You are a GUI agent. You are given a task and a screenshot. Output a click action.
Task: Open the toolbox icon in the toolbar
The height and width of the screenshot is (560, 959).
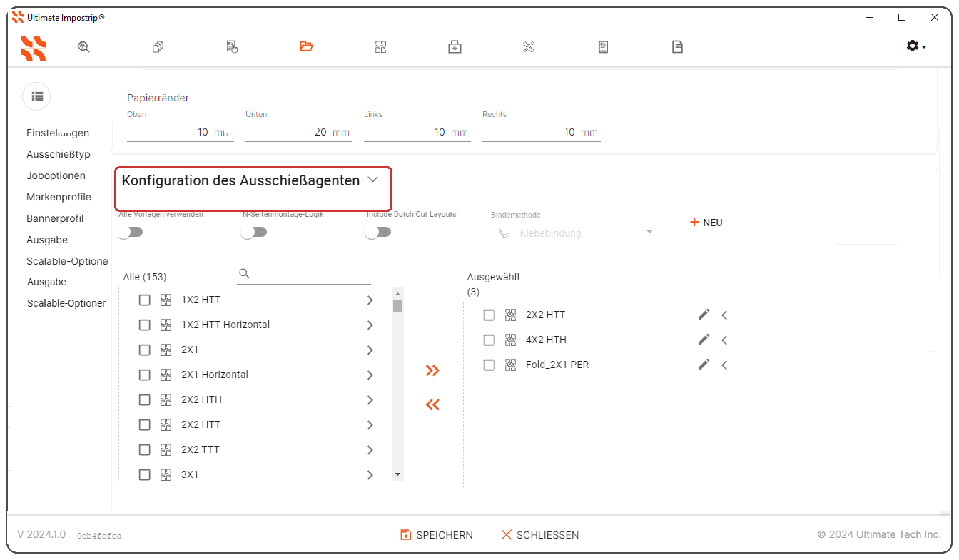(455, 46)
